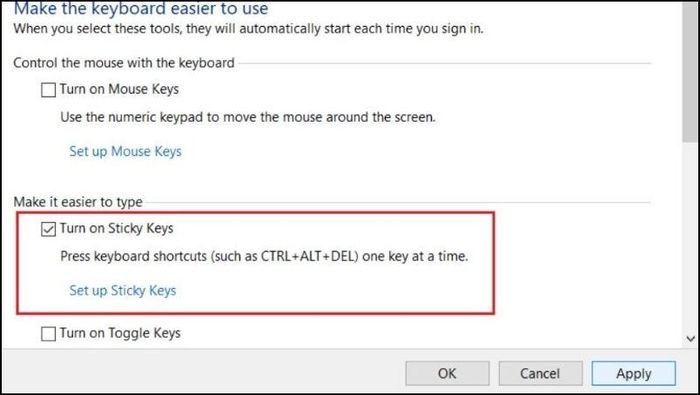Open the Set up Sticky Keys link
This screenshot has height=395, width=700.
pos(123,291)
